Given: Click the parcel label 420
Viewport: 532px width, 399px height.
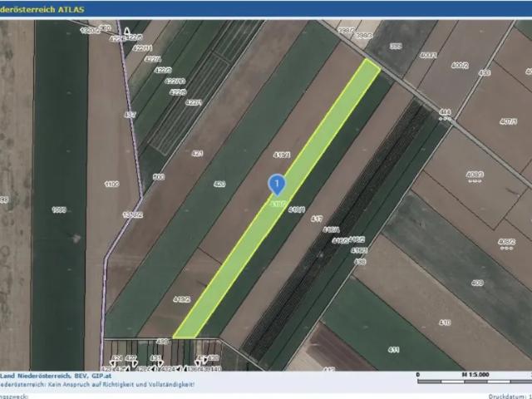Looking at the screenshot, I should 219,185.
